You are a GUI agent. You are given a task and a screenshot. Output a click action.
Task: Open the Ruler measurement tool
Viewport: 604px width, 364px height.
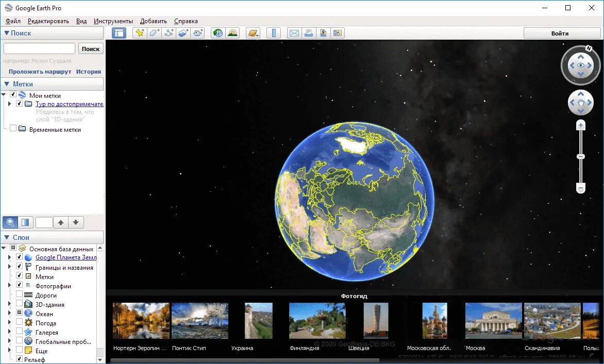(x=274, y=32)
